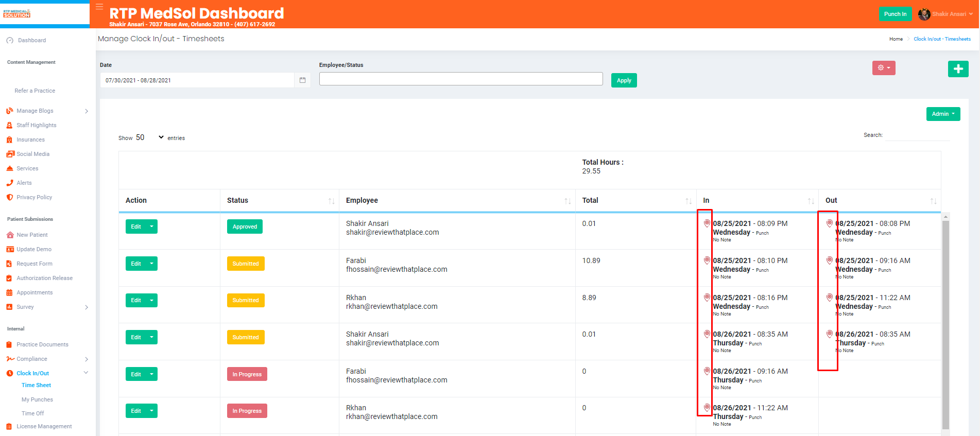Screen dimensions: 980x436
Task: Click the Staff Highlights icon
Action: pyautogui.click(x=9, y=125)
